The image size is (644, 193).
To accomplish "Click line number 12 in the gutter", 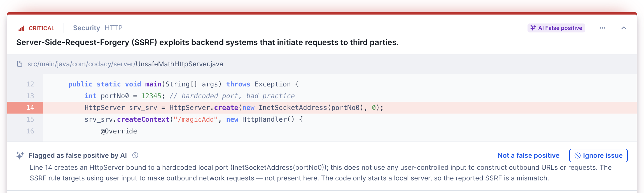I will pos(30,84).
